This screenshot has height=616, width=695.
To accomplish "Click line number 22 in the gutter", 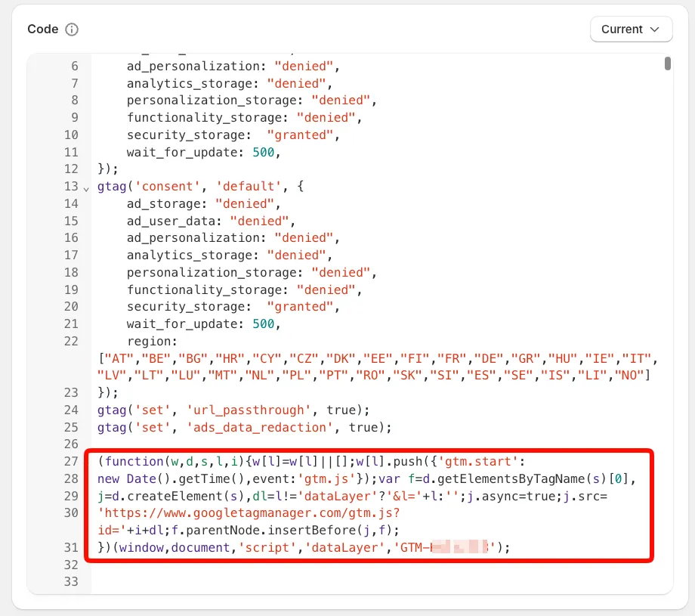I will [71, 341].
